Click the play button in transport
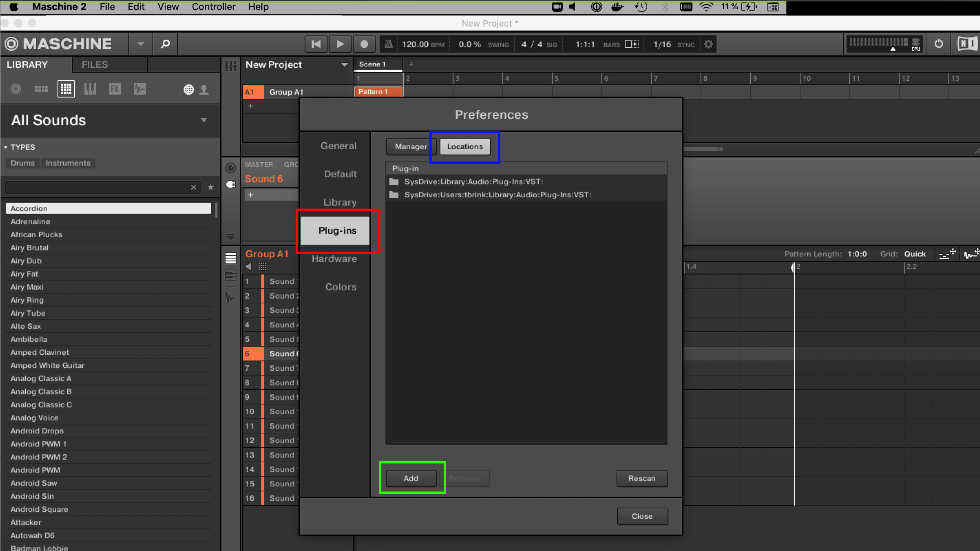Screen dimensions: 980x551 point(340,44)
